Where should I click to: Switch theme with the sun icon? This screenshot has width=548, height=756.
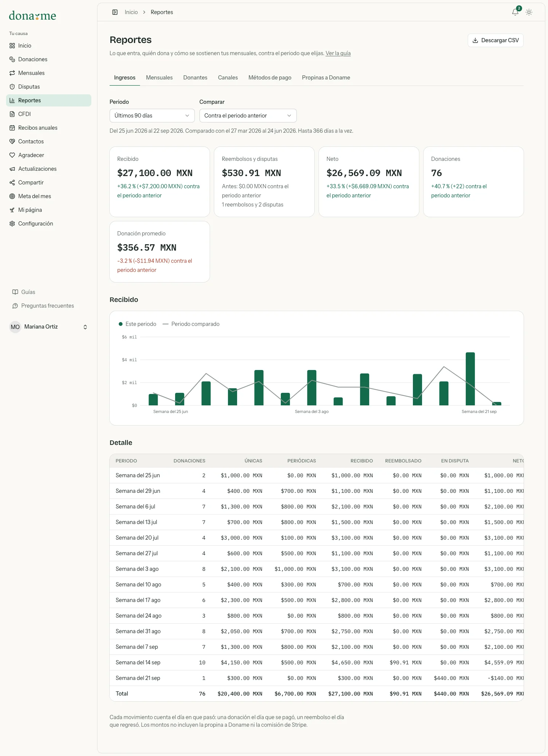click(529, 12)
